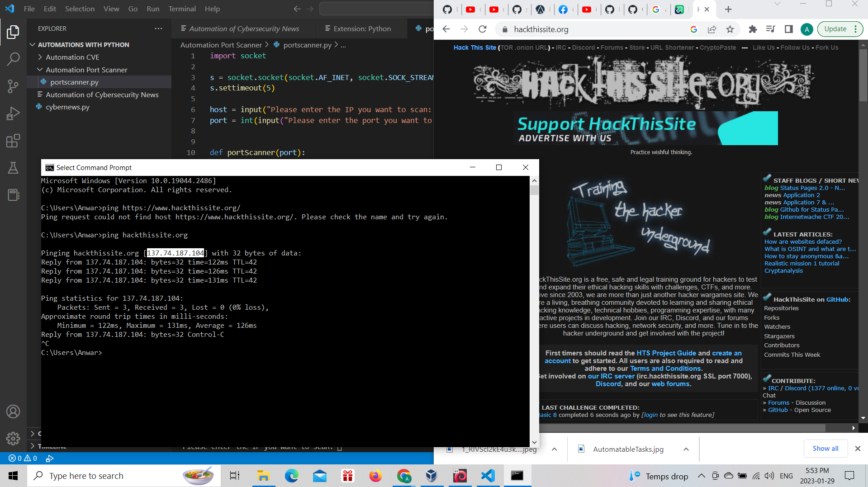Open the Explorer view in VS Code

tap(13, 32)
